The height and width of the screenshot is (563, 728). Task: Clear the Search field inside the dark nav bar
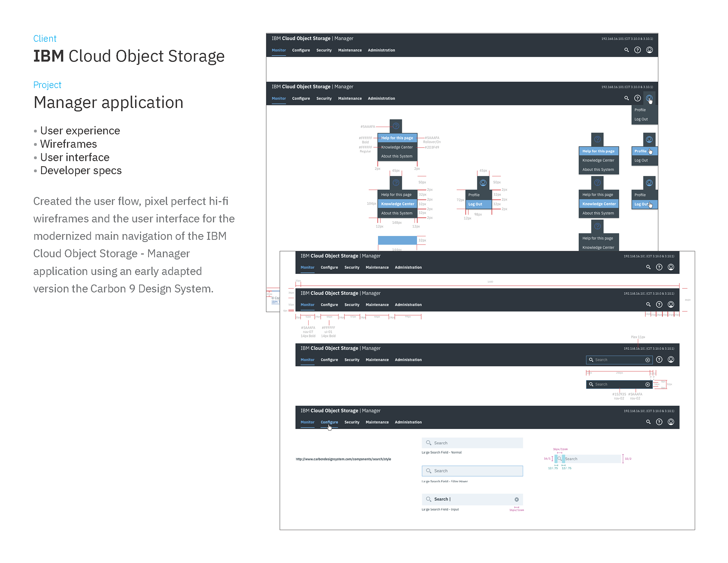click(x=648, y=360)
